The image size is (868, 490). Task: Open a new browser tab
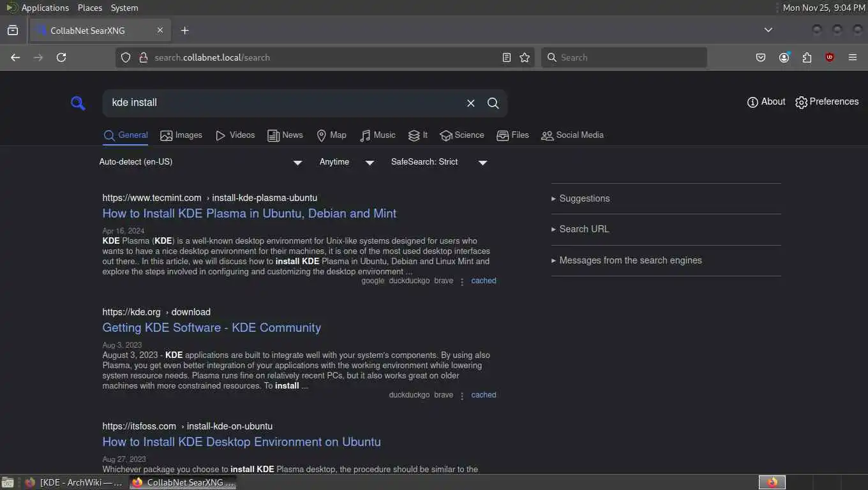(x=184, y=30)
